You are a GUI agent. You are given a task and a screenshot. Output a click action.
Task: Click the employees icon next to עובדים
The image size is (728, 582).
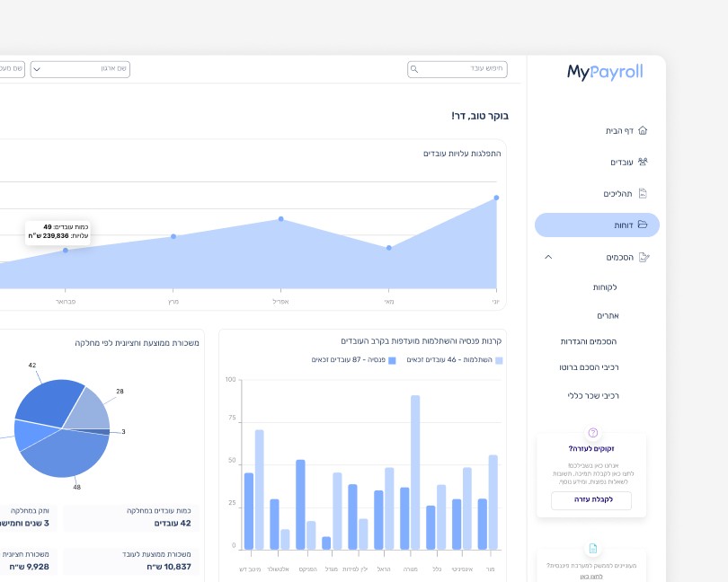point(643,162)
